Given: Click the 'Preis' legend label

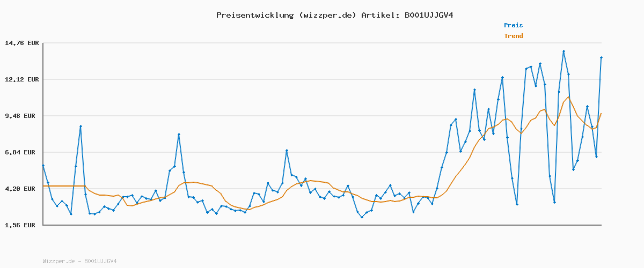Looking at the screenshot, I should coord(513,25).
